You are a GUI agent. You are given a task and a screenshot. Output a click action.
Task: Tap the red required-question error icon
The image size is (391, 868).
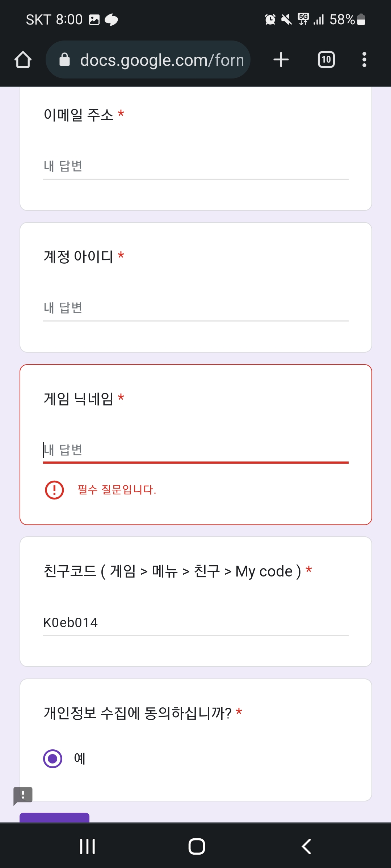54,490
